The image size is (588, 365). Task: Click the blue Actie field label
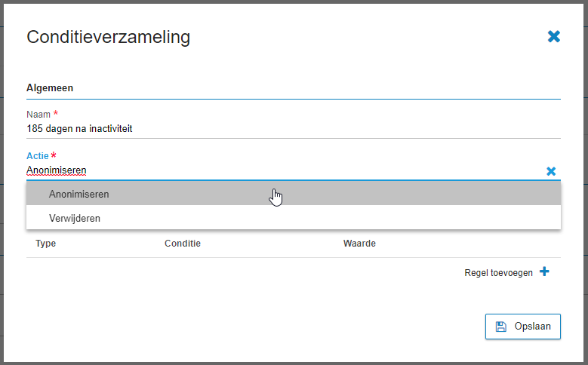(38, 156)
